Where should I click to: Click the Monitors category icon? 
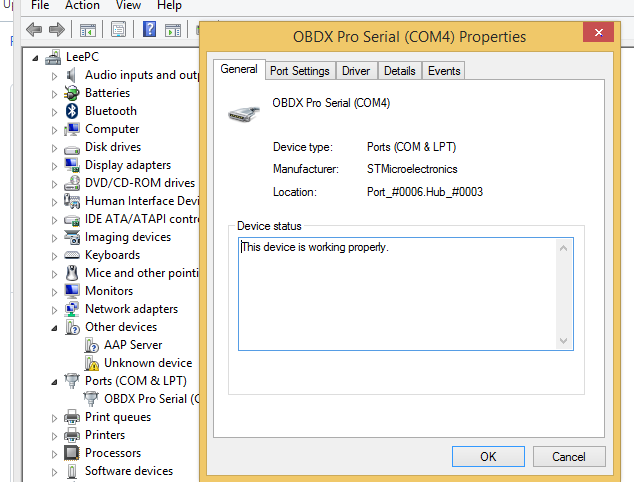click(72, 291)
